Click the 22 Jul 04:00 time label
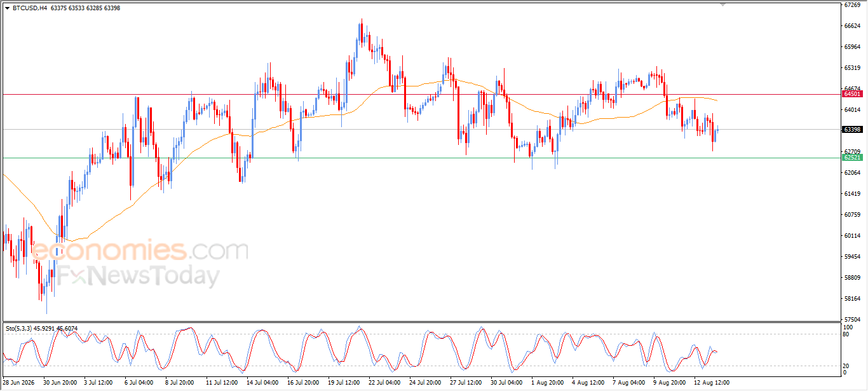Image resolution: width=868 pixels, height=391 pixels. tap(384, 383)
